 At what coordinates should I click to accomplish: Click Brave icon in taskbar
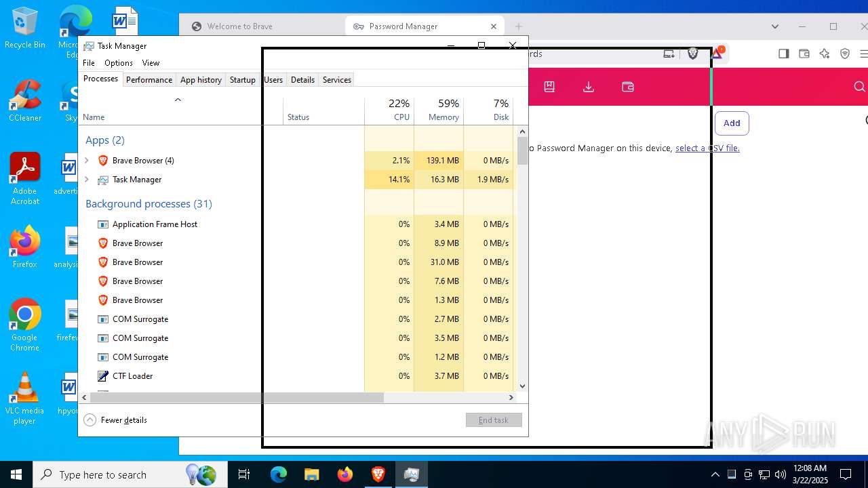(x=378, y=474)
